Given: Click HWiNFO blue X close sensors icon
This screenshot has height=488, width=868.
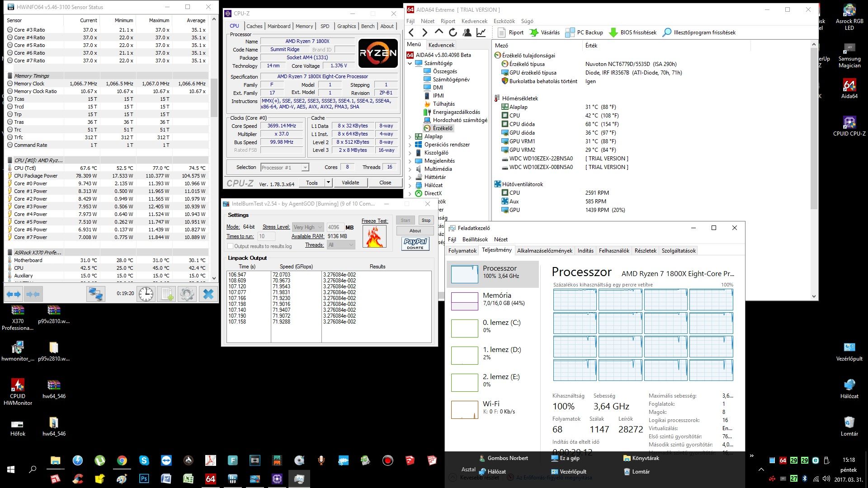Looking at the screenshot, I should (208, 294).
